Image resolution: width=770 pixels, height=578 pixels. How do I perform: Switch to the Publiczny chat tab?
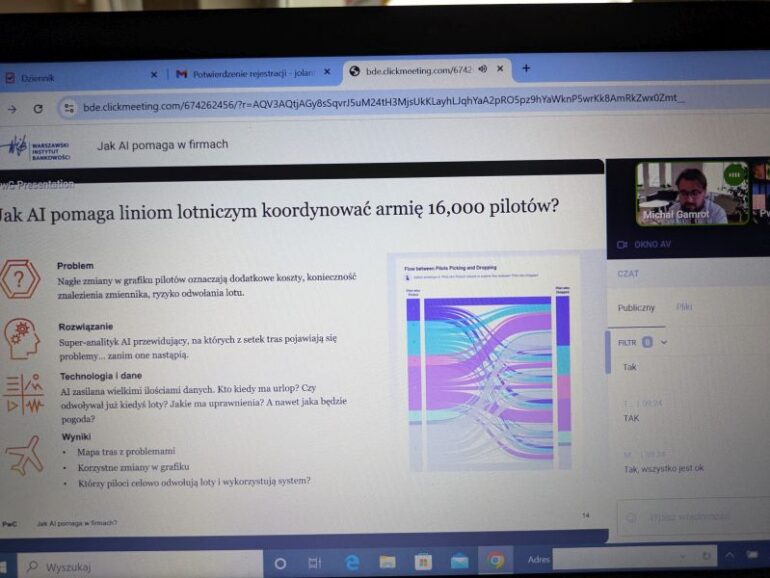(636, 308)
